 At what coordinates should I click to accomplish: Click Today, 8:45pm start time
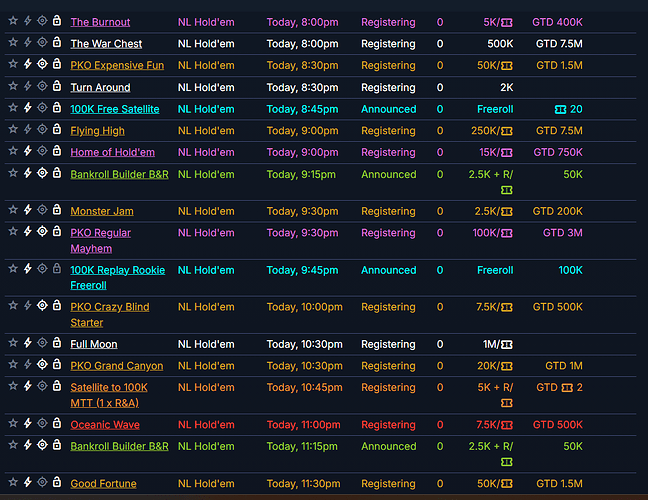[302, 109]
